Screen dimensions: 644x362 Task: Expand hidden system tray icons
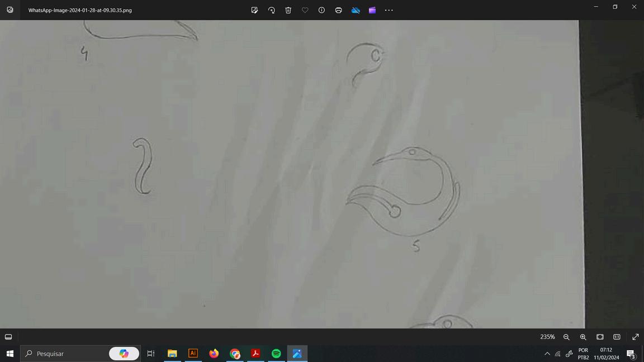tap(547, 354)
